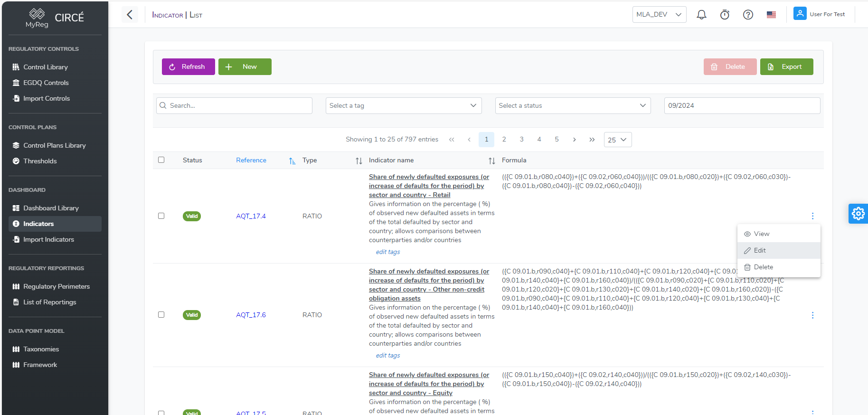This screenshot has height=415, width=868.
Task: Click the back arrow icon
Action: point(130,15)
